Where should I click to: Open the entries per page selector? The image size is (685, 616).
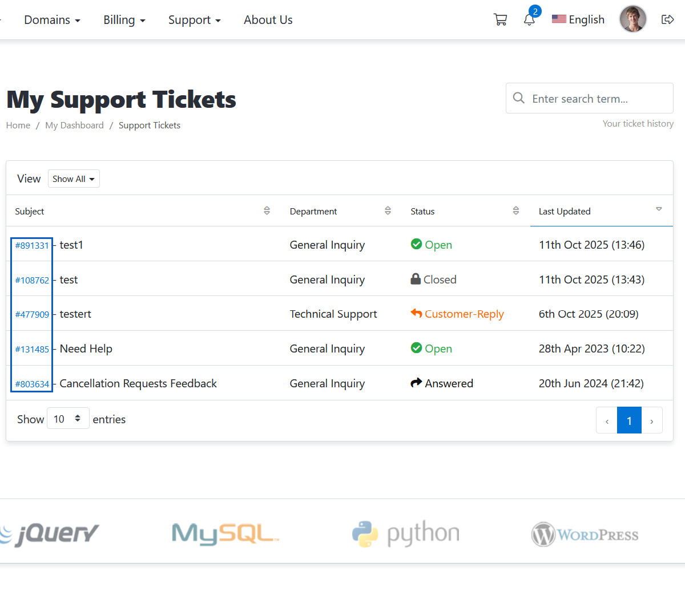pyautogui.click(x=67, y=419)
